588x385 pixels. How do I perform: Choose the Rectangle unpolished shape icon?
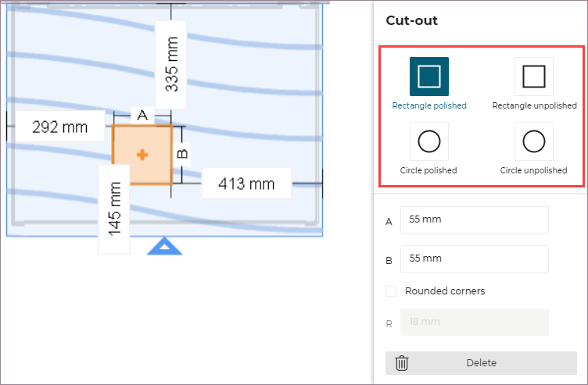click(533, 77)
